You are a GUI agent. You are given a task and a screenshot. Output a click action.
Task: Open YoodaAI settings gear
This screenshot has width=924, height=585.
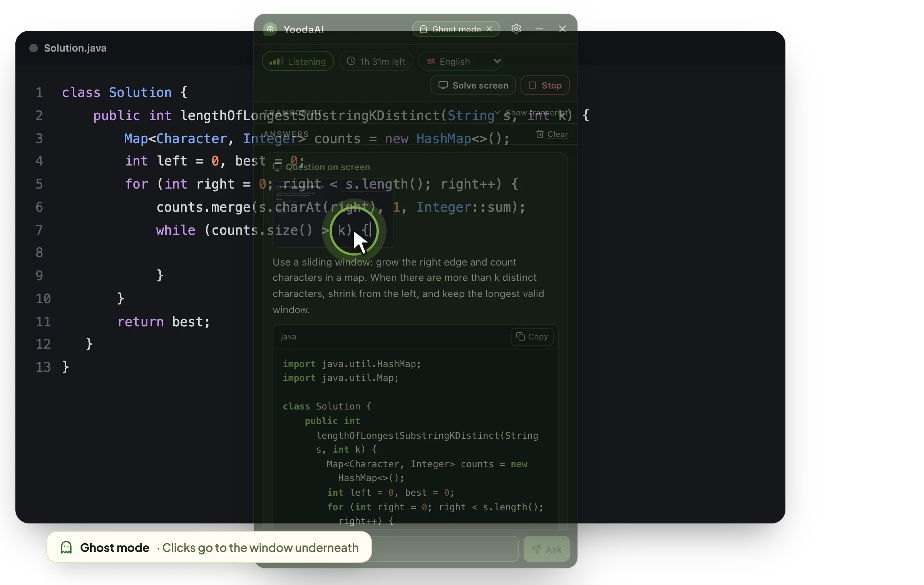(516, 29)
